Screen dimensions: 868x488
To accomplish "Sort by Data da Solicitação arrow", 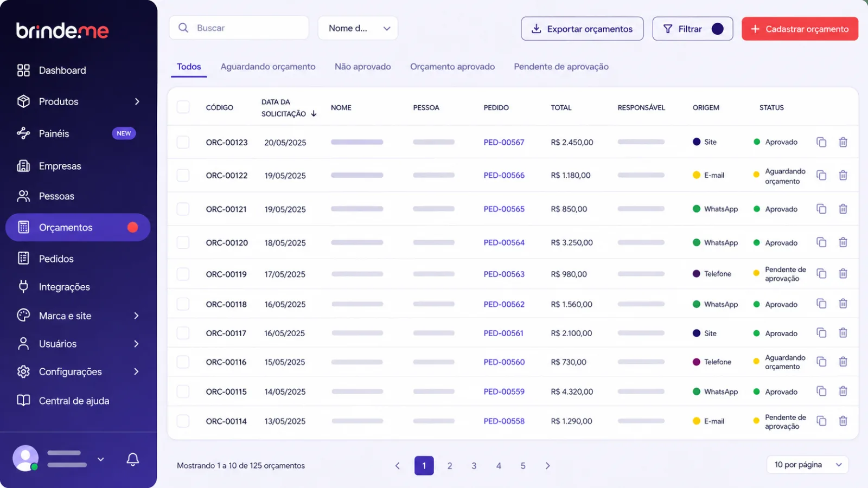I will coord(314,114).
